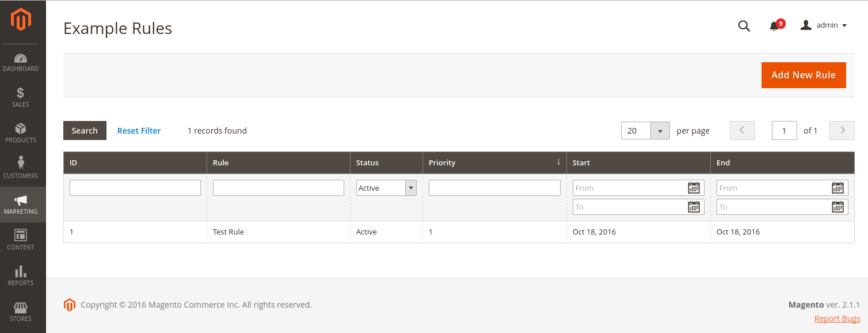Open the End To calendar picker
This screenshot has height=333, width=868.
pyautogui.click(x=837, y=206)
